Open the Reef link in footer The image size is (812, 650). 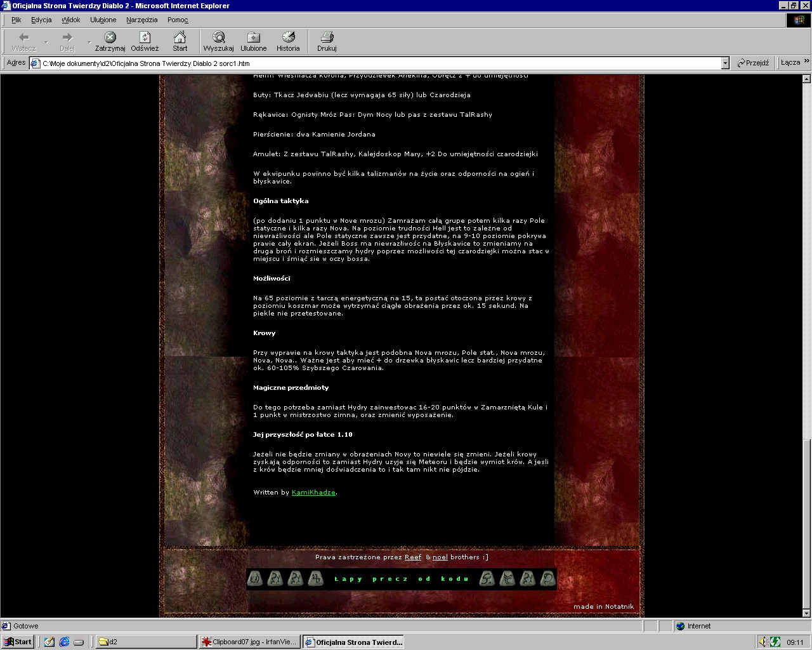click(x=413, y=557)
